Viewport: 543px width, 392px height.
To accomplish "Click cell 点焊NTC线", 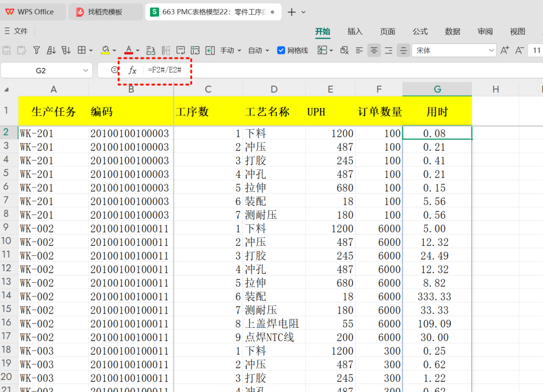I will coord(274,337).
